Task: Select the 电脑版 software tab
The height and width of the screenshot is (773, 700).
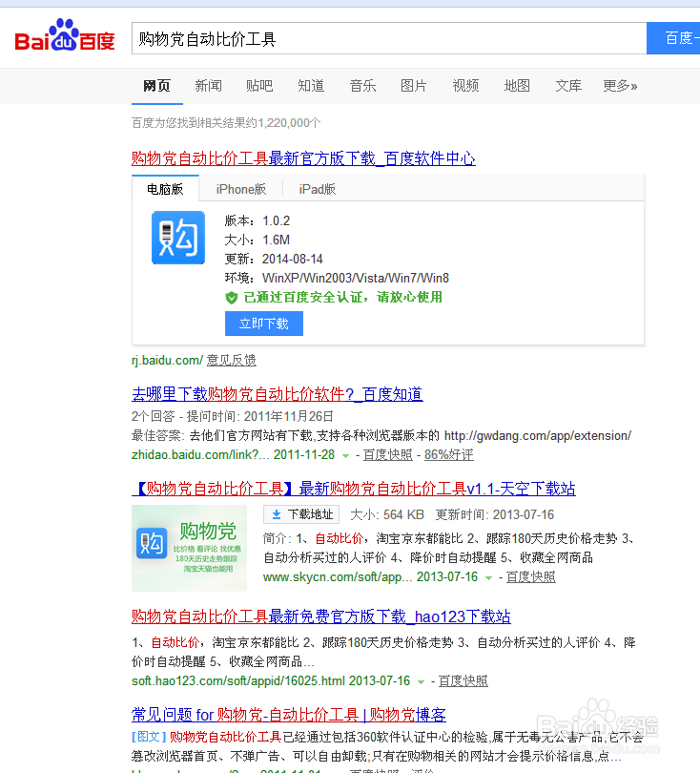Action: [x=165, y=189]
